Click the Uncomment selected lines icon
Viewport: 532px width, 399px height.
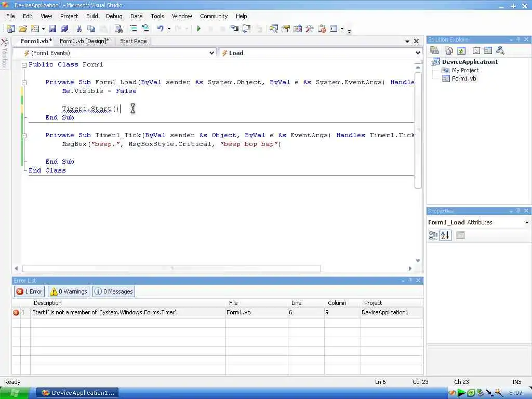pos(145,29)
